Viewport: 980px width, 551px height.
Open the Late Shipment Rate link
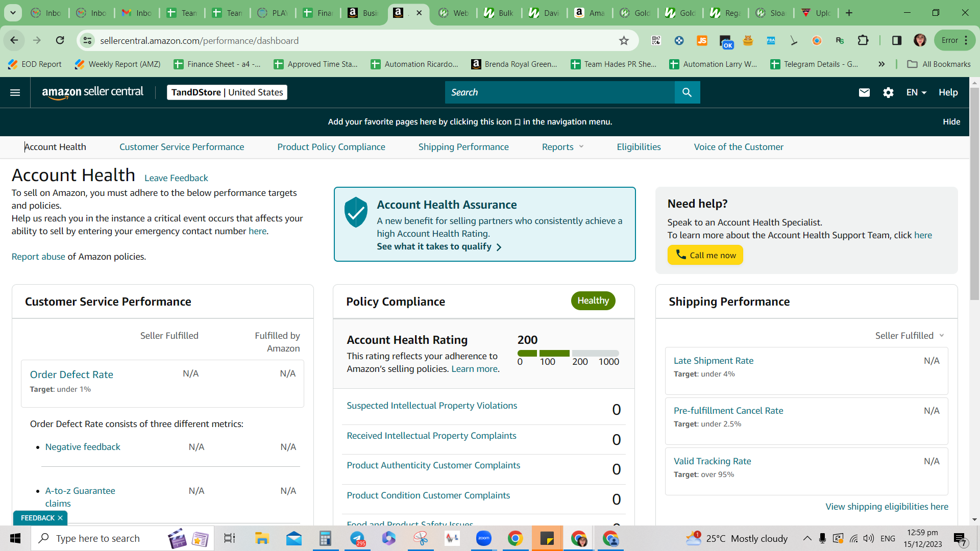point(714,361)
